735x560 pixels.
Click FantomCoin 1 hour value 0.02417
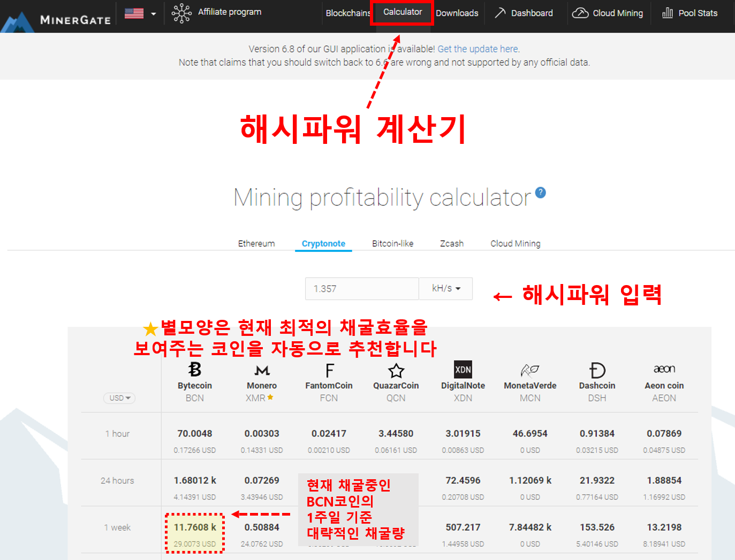(329, 434)
